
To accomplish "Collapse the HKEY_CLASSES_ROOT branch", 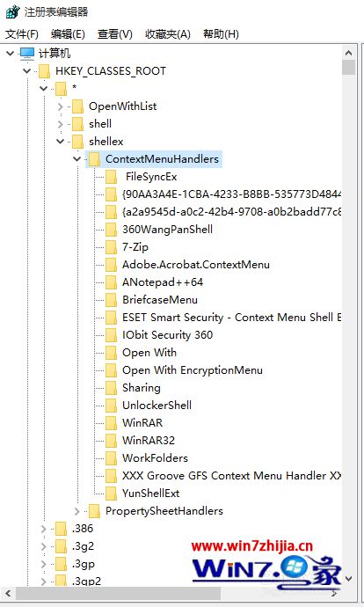I will click(26, 71).
